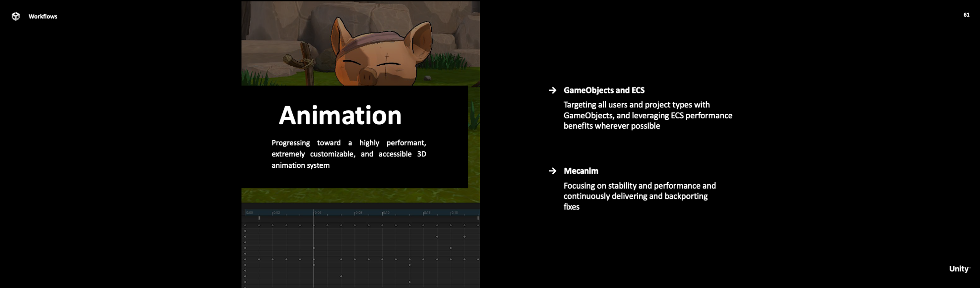This screenshot has height=288, width=980.
Task: Click the arrow beside Mecanim
Action: [x=552, y=171]
